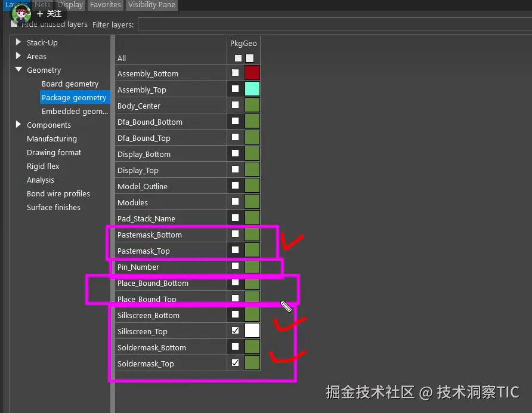The image size is (532, 413).
Task: Click the Soldermask_Top green color swatch
Action: coord(252,363)
